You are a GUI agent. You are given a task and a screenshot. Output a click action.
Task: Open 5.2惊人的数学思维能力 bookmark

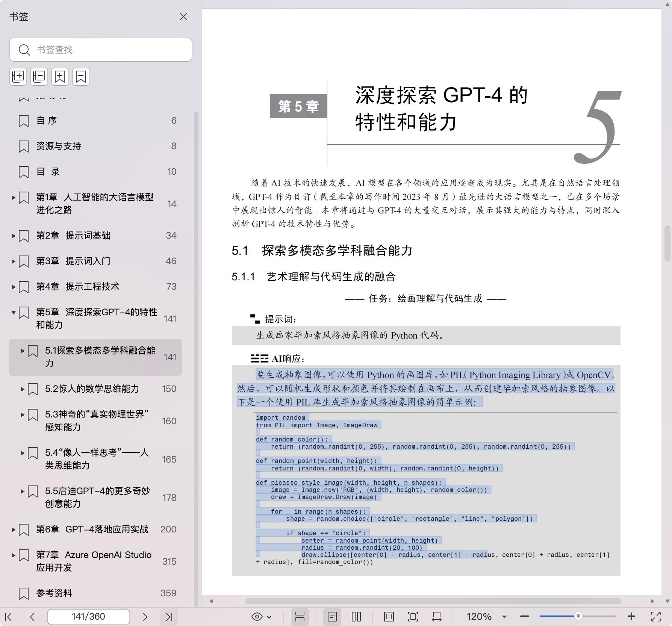(x=92, y=389)
